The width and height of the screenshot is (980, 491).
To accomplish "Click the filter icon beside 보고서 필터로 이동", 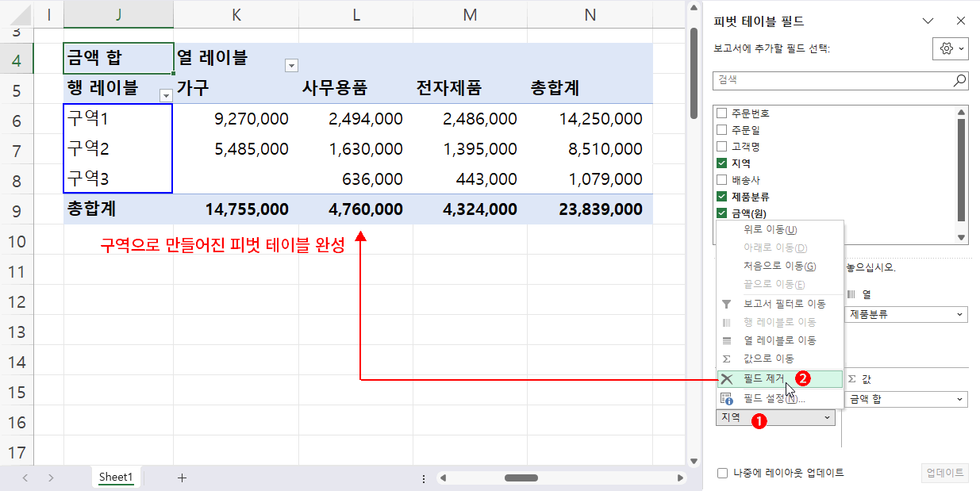I will 726,302.
